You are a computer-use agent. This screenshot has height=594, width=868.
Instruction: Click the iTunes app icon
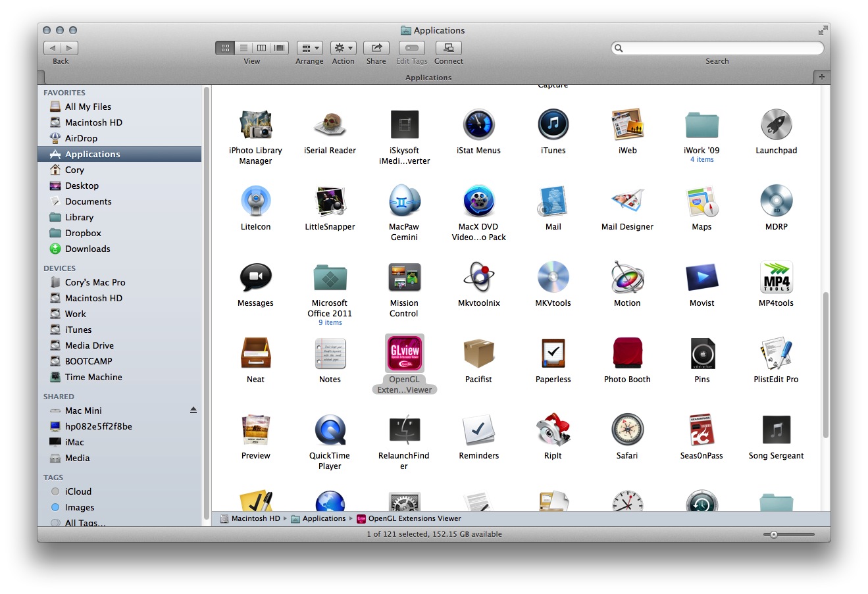[553, 124]
